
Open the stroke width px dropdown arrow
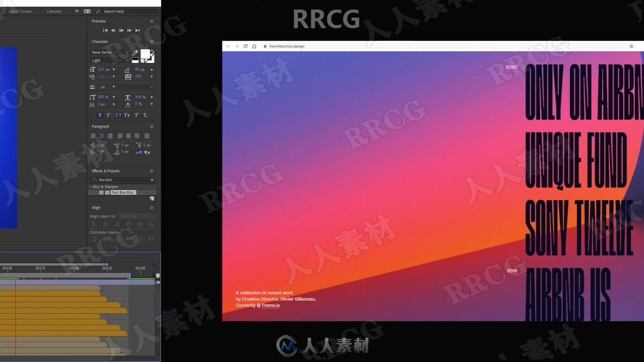pyautogui.click(x=114, y=87)
